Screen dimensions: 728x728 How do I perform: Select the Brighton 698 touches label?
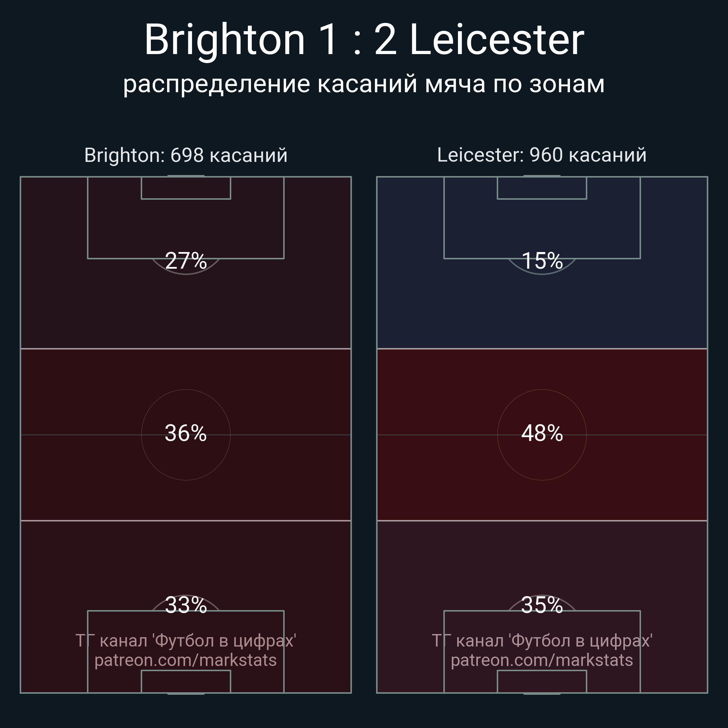pos(186,155)
